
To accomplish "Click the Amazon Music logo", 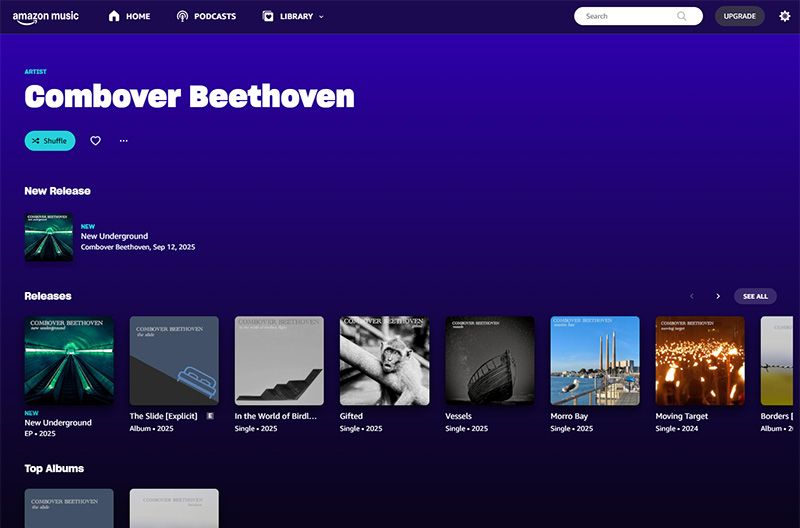I will (46, 17).
